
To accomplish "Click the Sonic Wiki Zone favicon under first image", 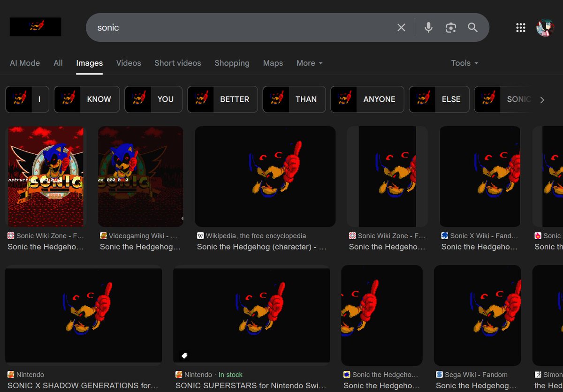I will 11,236.
